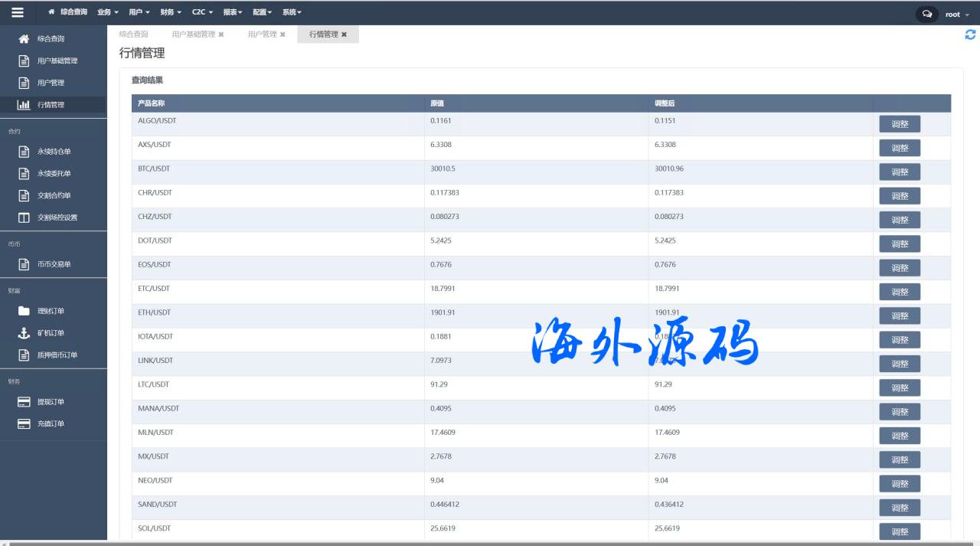Click the 综合查询 home icon in sidebar
980x546 pixels.
24,38
